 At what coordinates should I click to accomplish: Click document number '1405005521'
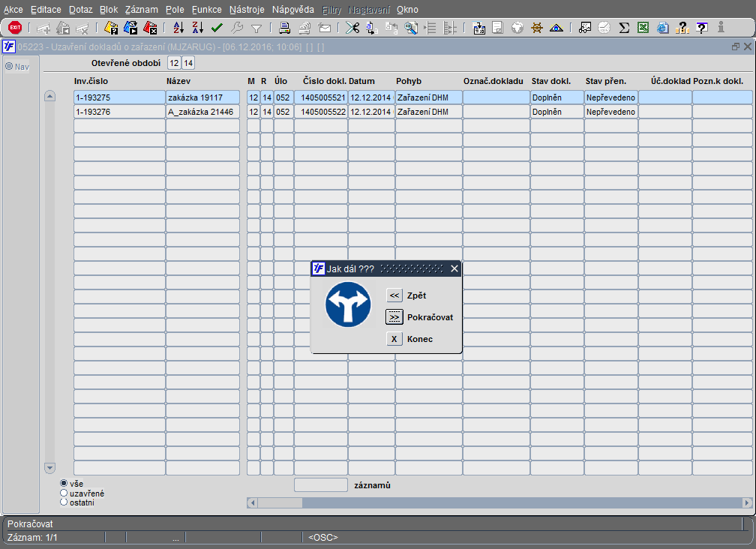[321, 97]
